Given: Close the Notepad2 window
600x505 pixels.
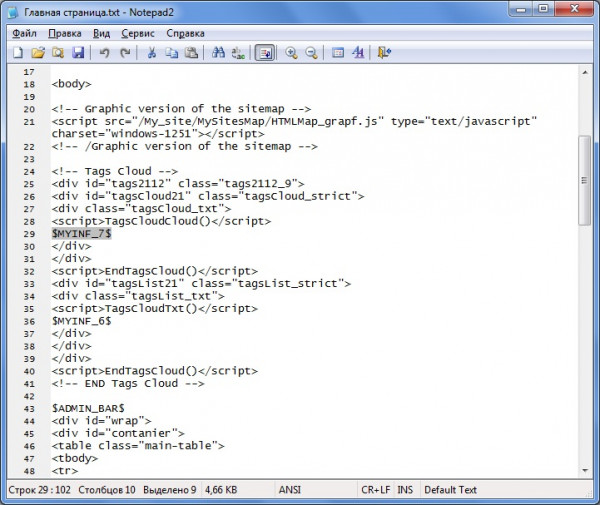Looking at the screenshot, I should (x=574, y=9).
